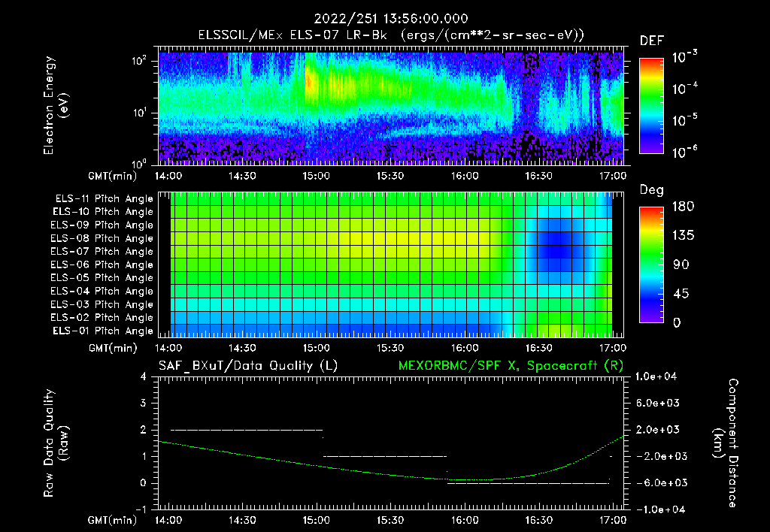Click the Deg pitch angle color bar
This screenshot has height=532, width=770.
point(651,264)
